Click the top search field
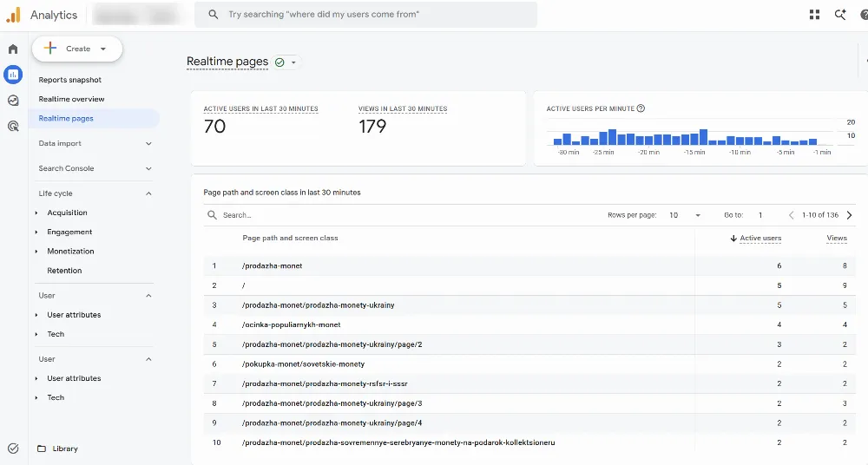868x465 pixels. (x=365, y=15)
